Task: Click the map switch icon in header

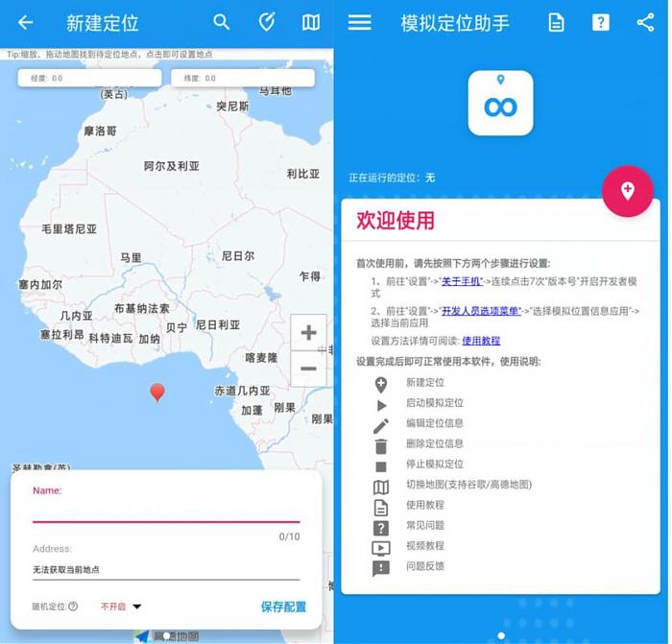Action: coord(311,22)
